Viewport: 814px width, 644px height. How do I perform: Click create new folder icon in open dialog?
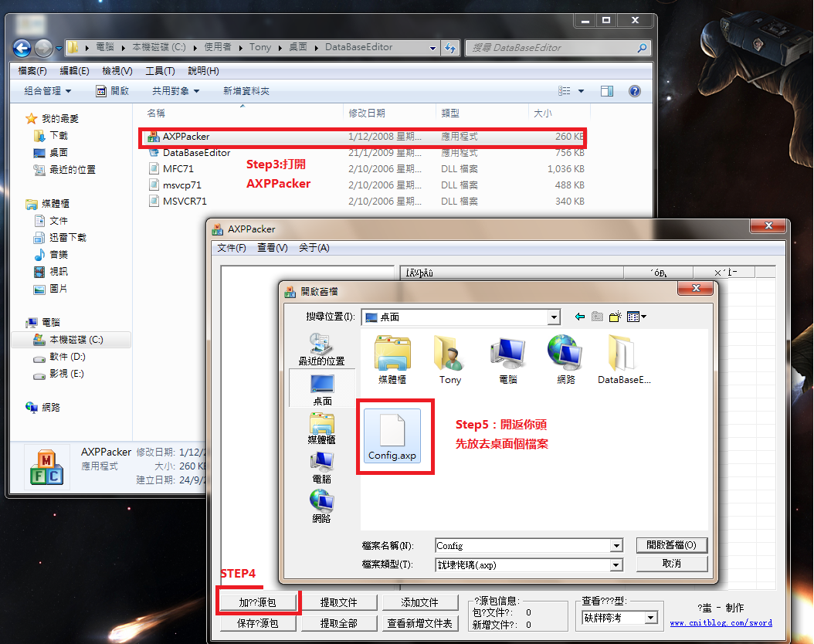click(616, 317)
